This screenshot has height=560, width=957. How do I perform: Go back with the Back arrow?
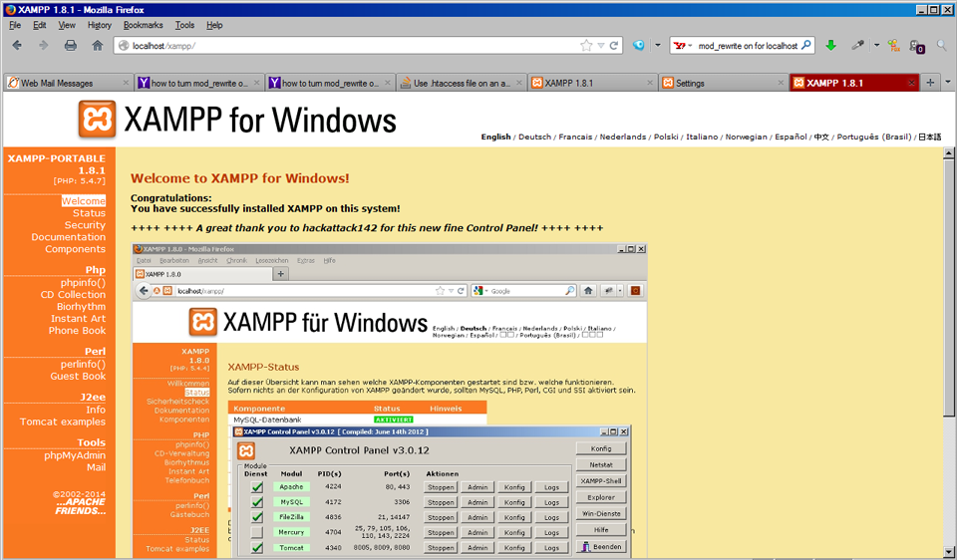17,45
